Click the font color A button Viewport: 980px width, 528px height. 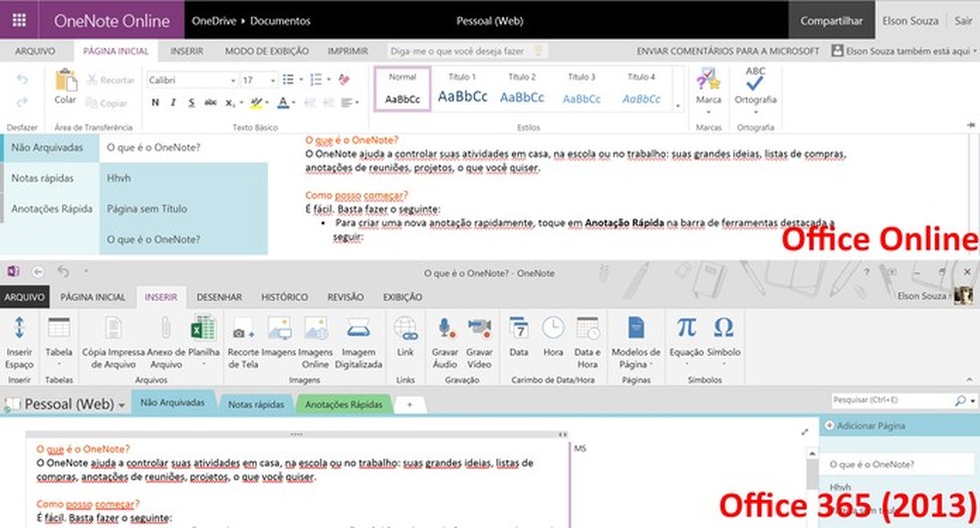283,103
